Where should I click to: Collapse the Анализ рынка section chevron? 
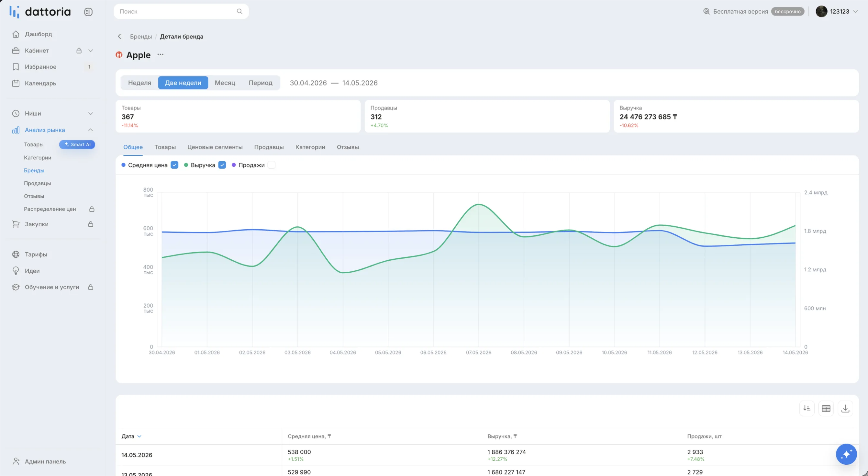(x=91, y=130)
